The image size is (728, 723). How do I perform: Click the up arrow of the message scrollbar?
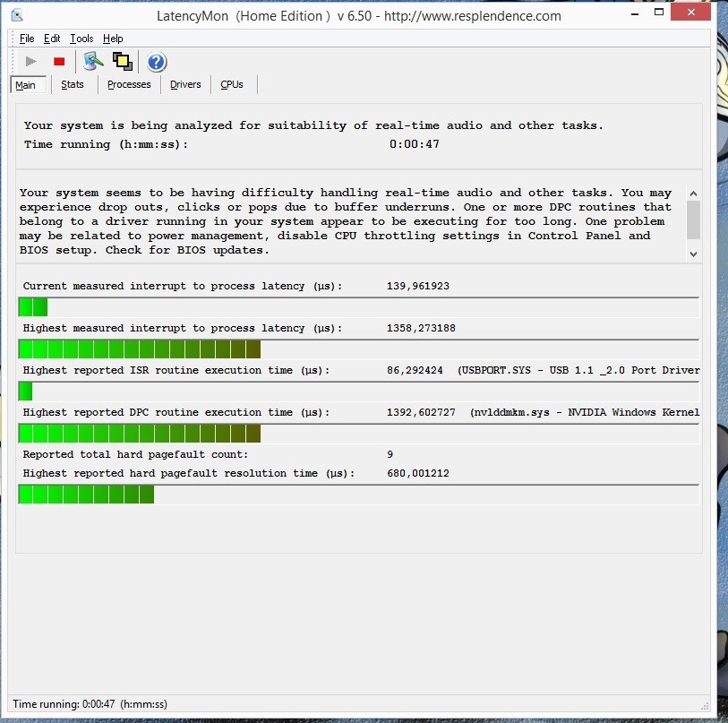(x=693, y=194)
